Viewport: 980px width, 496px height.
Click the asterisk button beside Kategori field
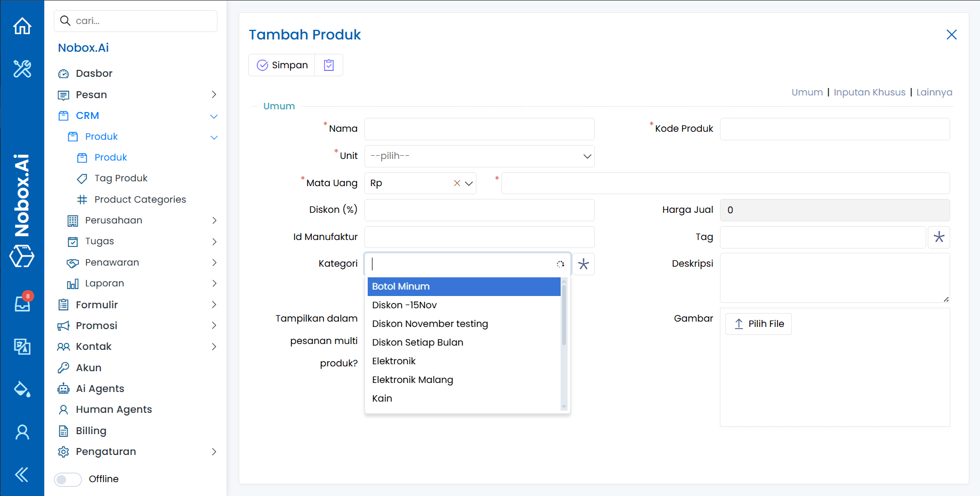pyautogui.click(x=584, y=264)
